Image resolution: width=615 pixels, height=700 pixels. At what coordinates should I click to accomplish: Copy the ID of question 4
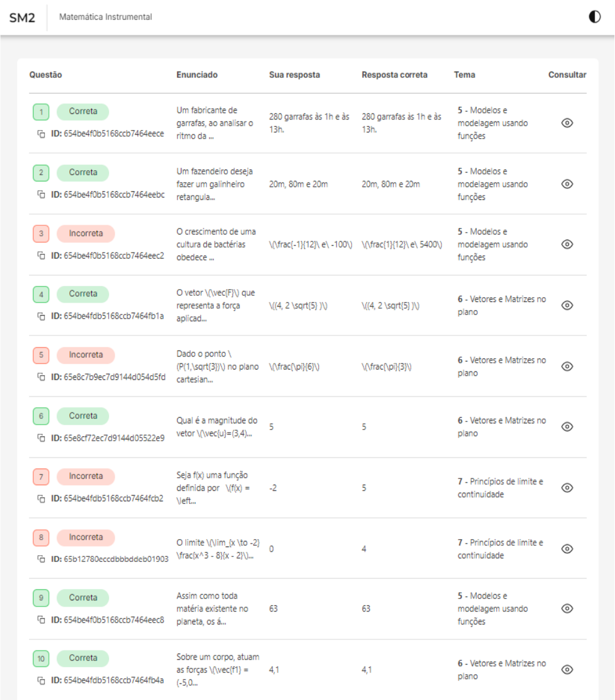coord(41,316)
